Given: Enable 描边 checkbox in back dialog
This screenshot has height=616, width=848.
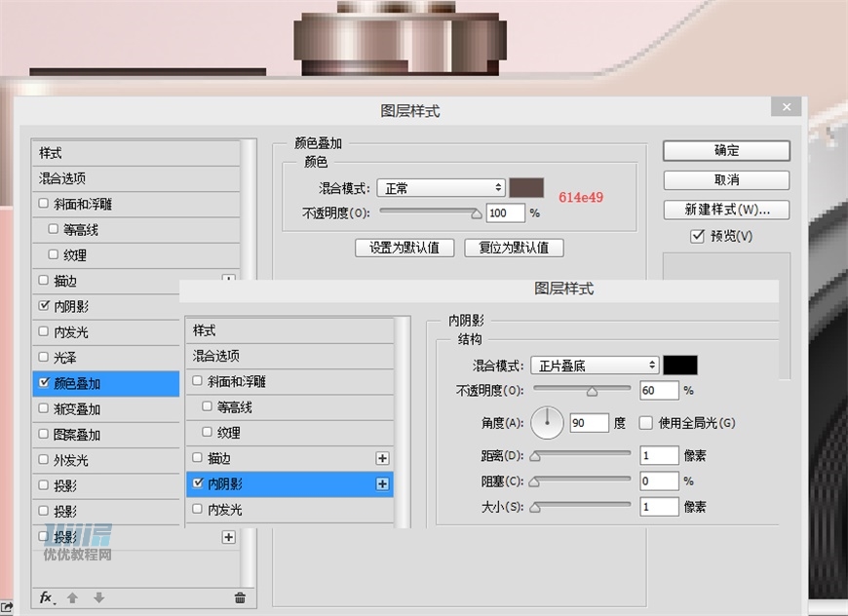Looking at the screenshot, I should click(44, 280).
